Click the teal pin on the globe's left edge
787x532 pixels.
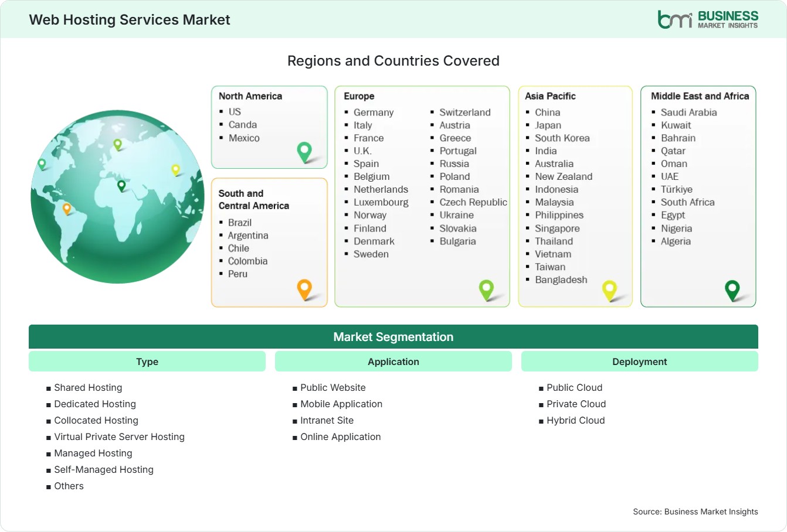pos(42,164)
